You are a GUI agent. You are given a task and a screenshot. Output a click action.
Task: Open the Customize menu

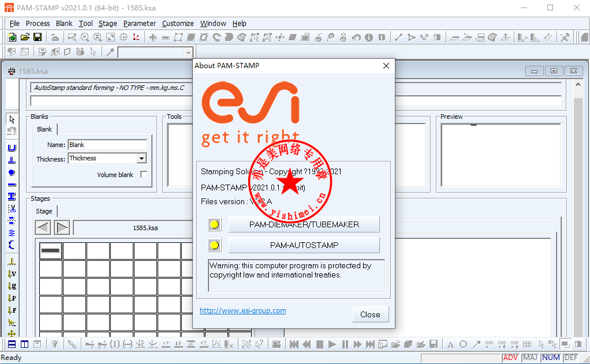(x=178, y=23)
